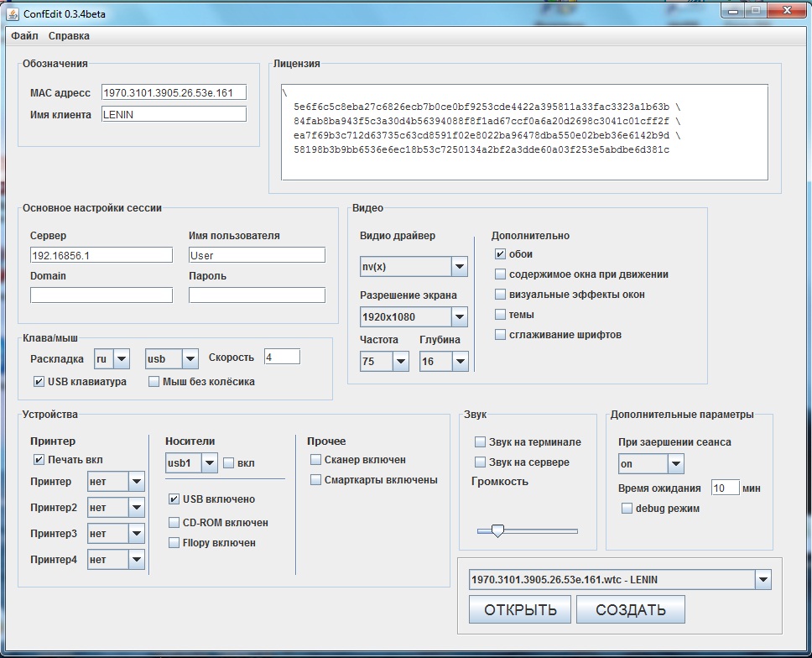Check the CD-ROM включен box
The width and height of the screenshot is (812, 658).
click(172, 521)
